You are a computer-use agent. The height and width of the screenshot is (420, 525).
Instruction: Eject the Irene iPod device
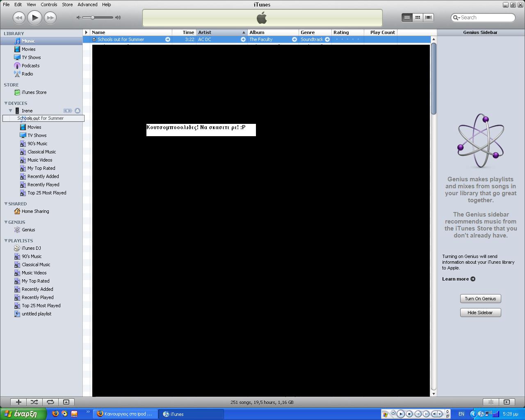(x=78, y=111)
